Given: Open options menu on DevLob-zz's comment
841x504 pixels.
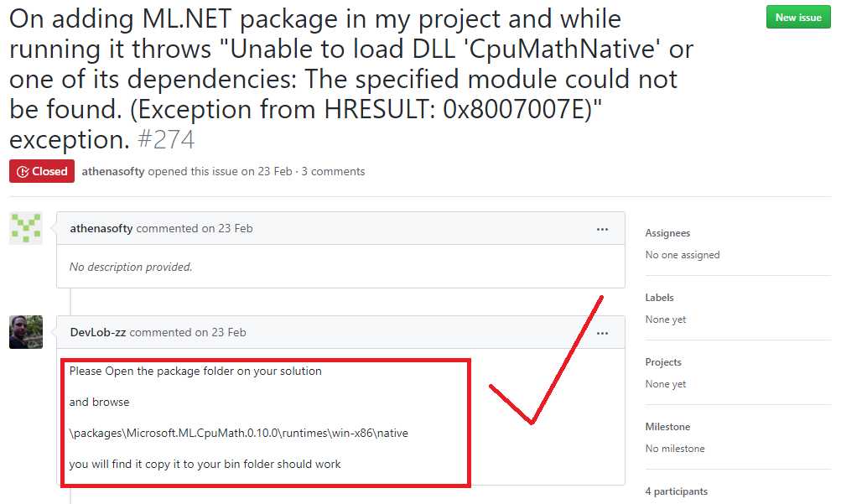Looking at the screenshot, I should point(602,333).
